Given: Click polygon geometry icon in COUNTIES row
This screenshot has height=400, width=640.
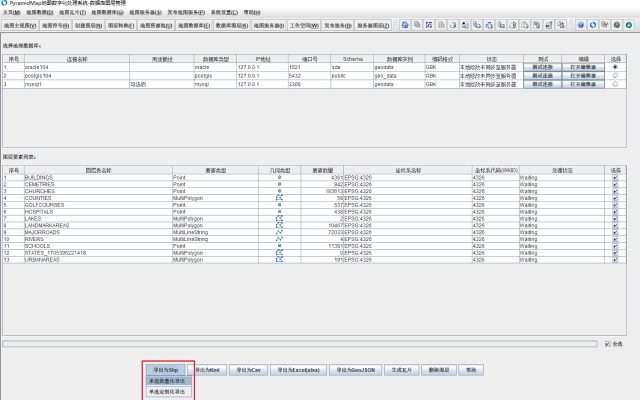Looking at the screenshot, I should pyautogui.click(x=280, y=198).
